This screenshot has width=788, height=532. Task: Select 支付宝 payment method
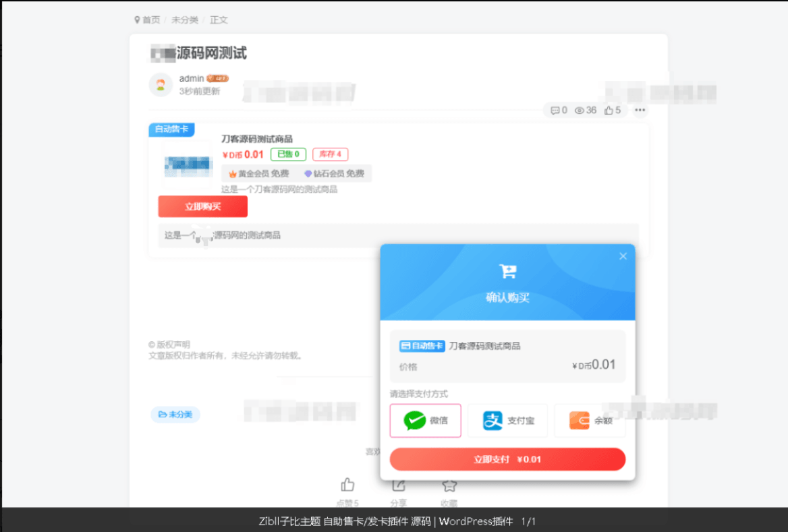point(507,421)
